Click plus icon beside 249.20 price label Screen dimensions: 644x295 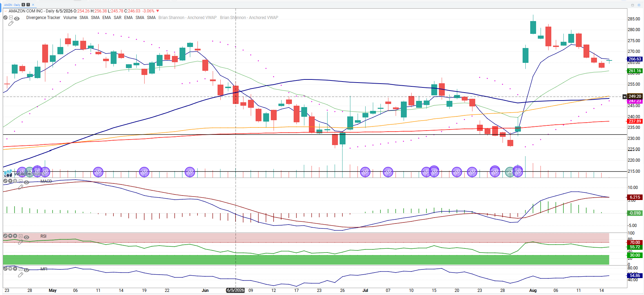click(x=625, y=96)
